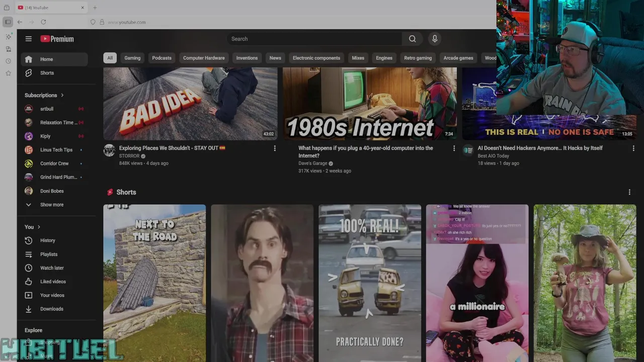Play the 'a millionaire' Short
The width and height of the screenshot is (644, 362).
477,283
